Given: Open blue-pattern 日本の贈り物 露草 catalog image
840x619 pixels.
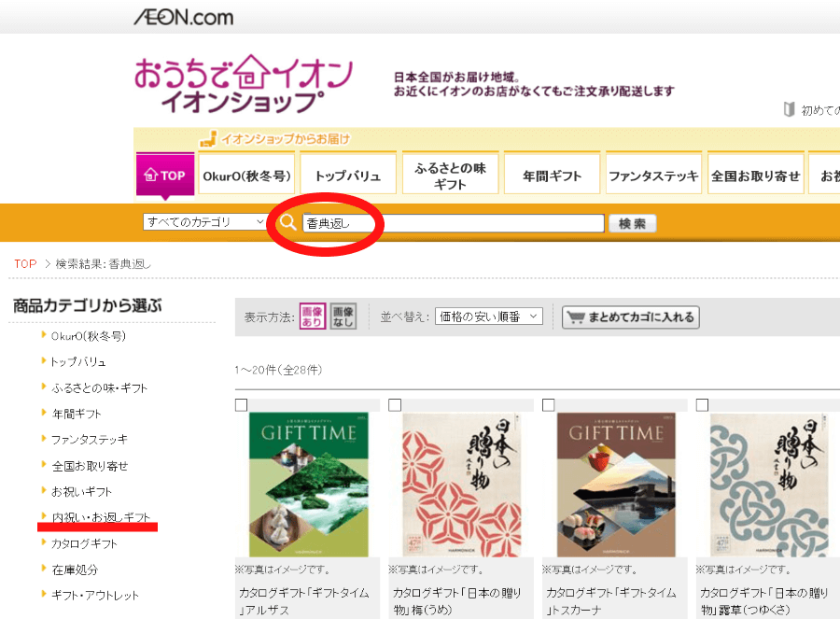Looking at the screenshot, I should point(769,485).
